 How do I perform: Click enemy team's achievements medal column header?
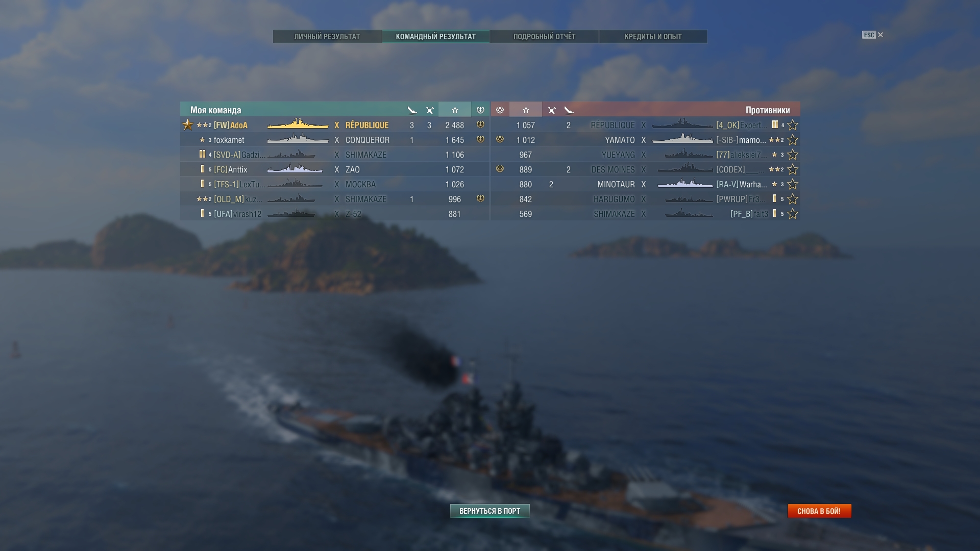pos(500,110)
